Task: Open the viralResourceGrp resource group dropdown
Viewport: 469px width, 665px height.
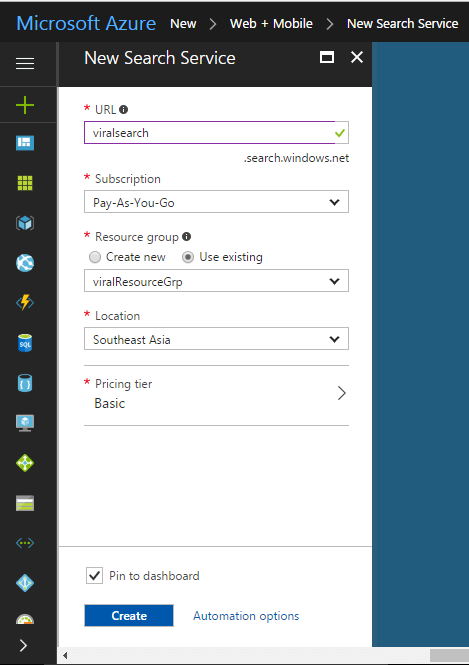Action: point(216,281)
